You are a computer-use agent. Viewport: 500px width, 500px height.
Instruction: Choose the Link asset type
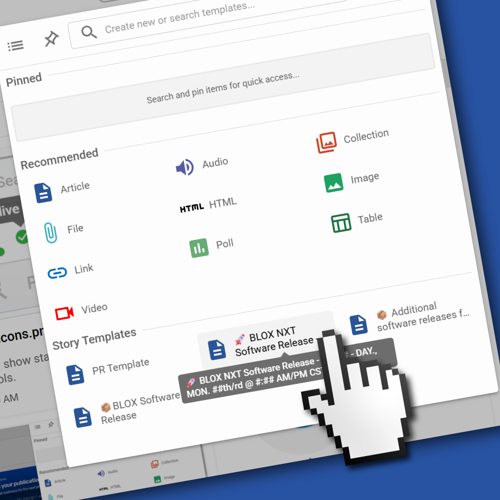point(71,271)
